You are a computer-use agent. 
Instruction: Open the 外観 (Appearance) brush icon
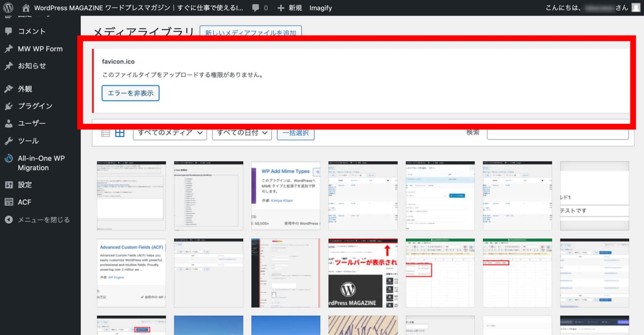[8, 88]
